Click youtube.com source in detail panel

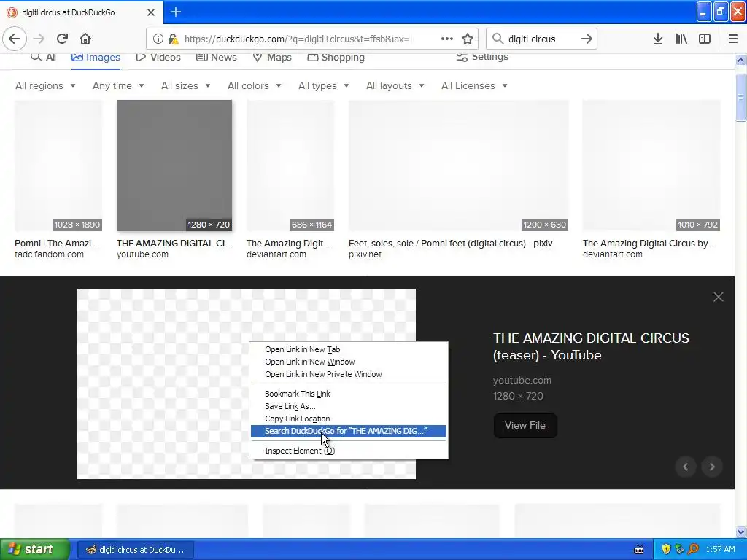(522, 380)
